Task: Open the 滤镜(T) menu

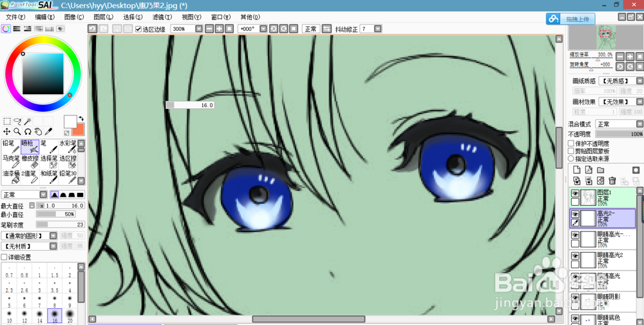Action: (x=162, y=17)
